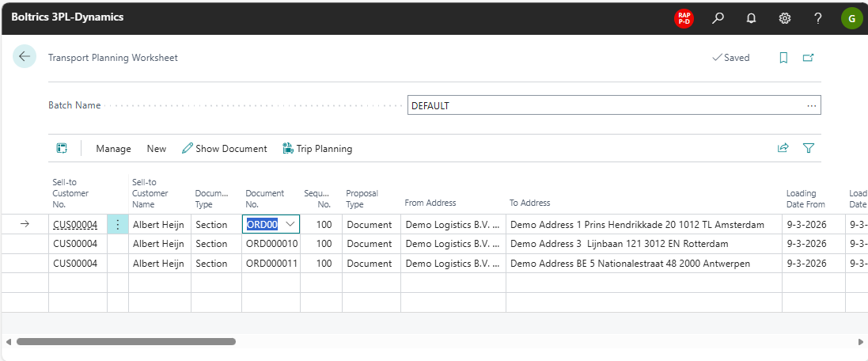Open Batch Name lookup ellipsis
The width and height of the screenshot is (868, 361).
(811, 105)
